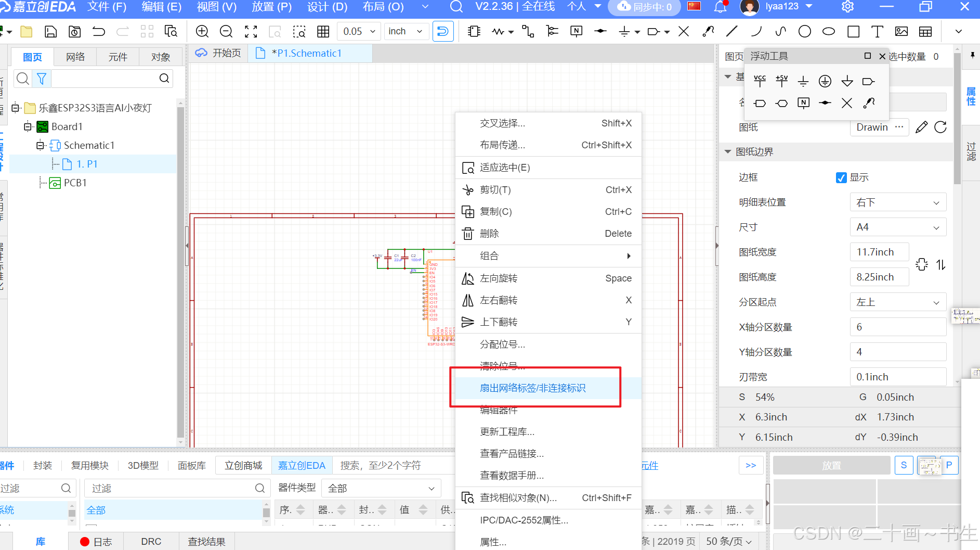Screen dimensions: 980x550
Task: Open the 明细表位置 dropdown
Action: point(898,202)
